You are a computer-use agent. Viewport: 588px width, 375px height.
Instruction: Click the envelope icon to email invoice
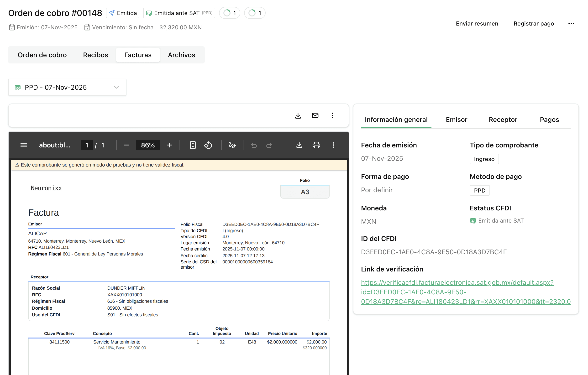coord(315,115)
